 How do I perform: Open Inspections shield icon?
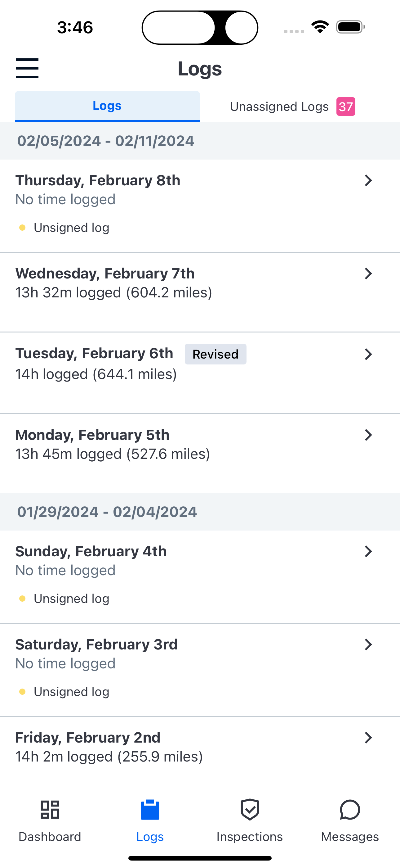pos(250,809)
